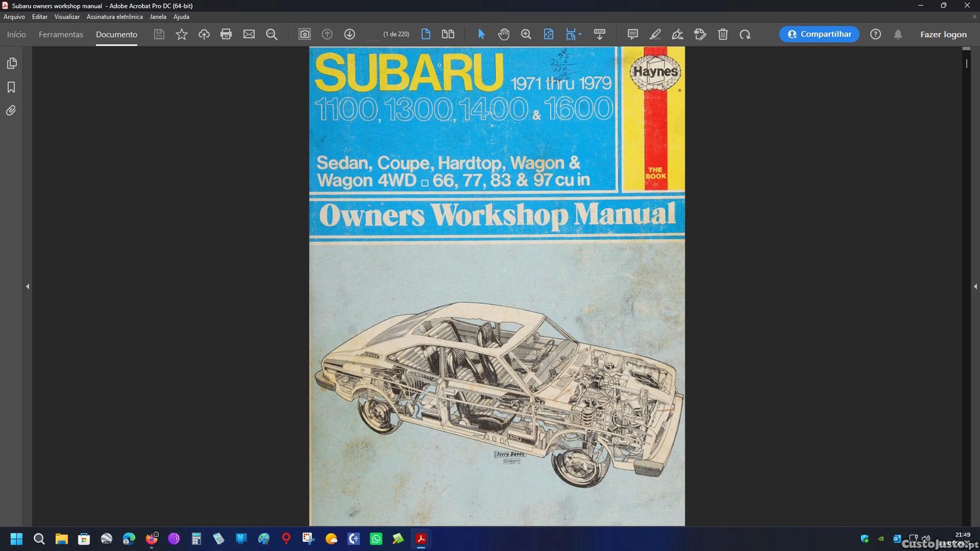Activate the Hand pan tool

pyautogui.click(x=504, y=34)
